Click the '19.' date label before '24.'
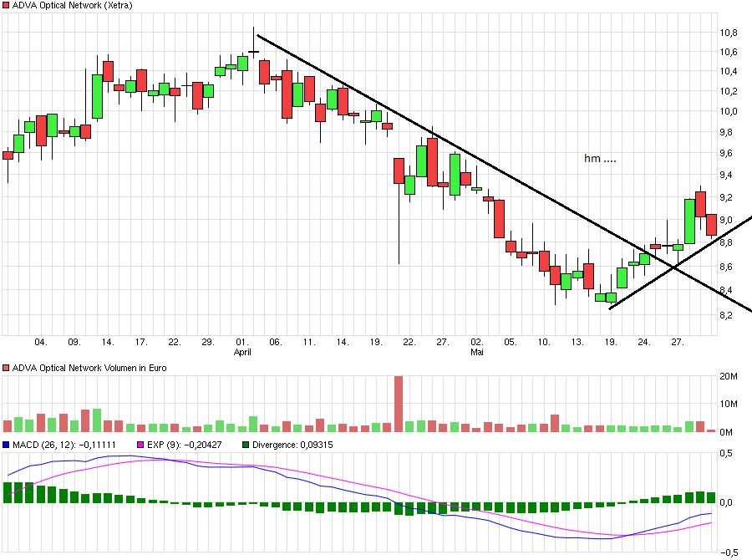 pyautogui.click(x=610, y=342)
